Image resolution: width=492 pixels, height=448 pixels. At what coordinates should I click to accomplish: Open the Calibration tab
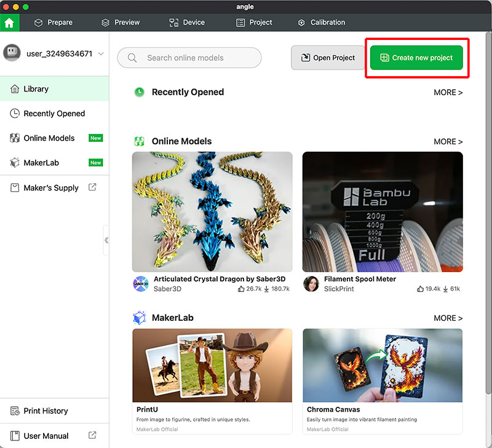click(321, 23)
